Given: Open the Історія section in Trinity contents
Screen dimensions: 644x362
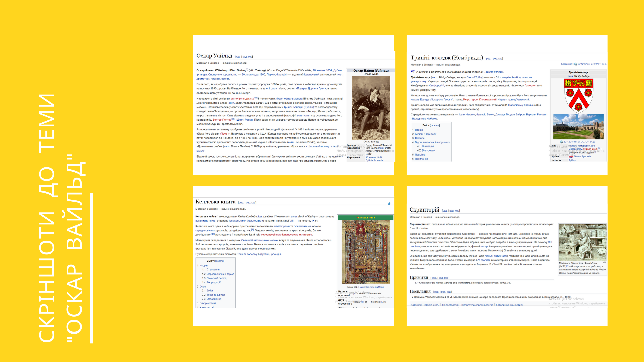Looking at the screenshot, I should (x=419, y=130).
